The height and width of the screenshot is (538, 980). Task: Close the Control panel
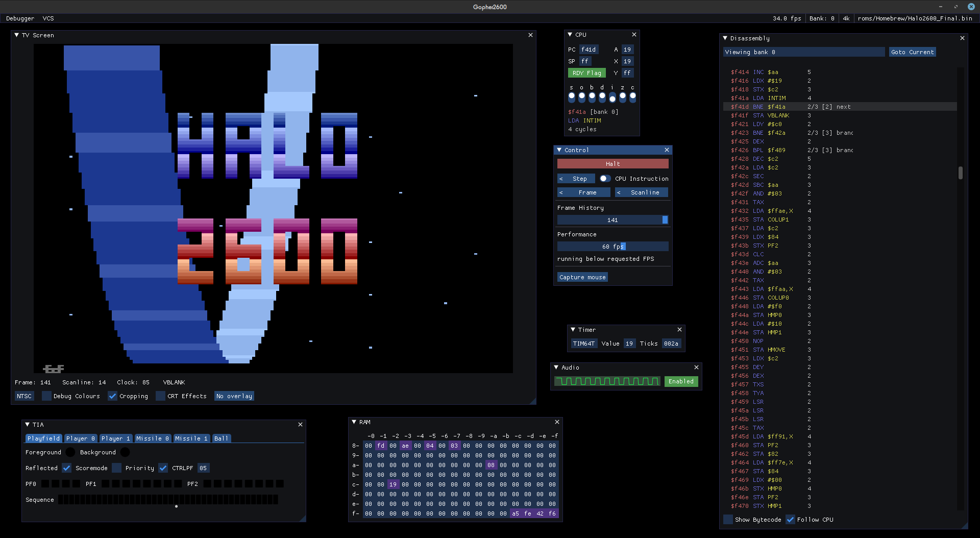click(667, 150)
